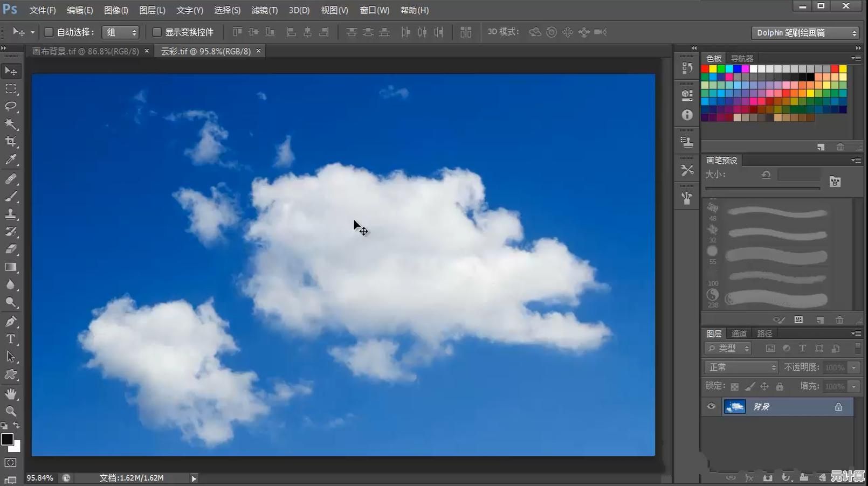Expand the Dolphin workspace dropdown
Screen dimensions: 868x486
coord(804,33)
